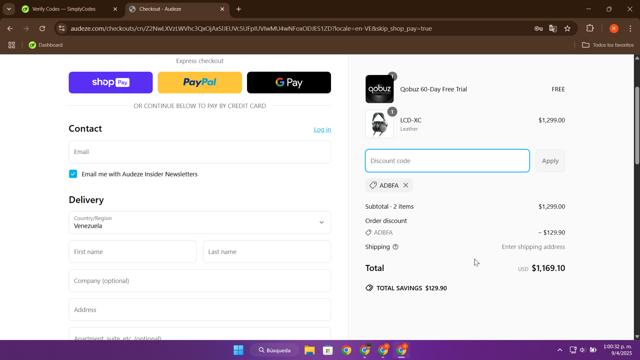The height and width of the screenshot is (360, 640).
Task: Pay with Shop Pay button
Action: (111, 82)
